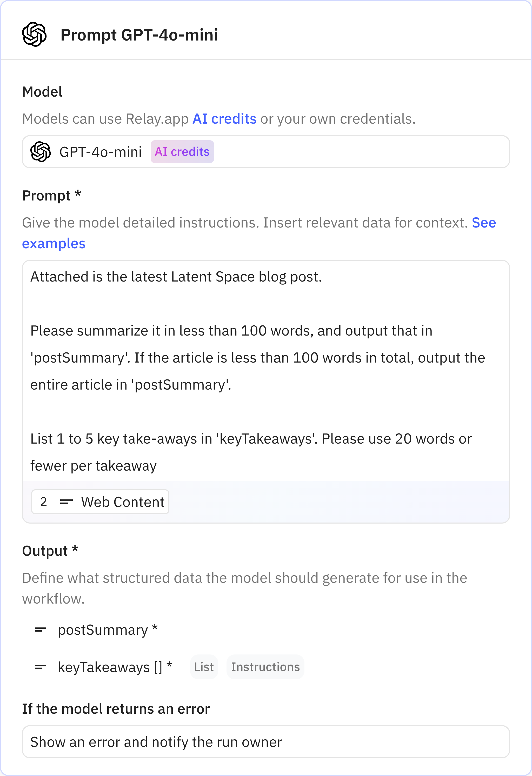Open the See examples link
Viewport: 532px width, 776px height.
(54, 244)
